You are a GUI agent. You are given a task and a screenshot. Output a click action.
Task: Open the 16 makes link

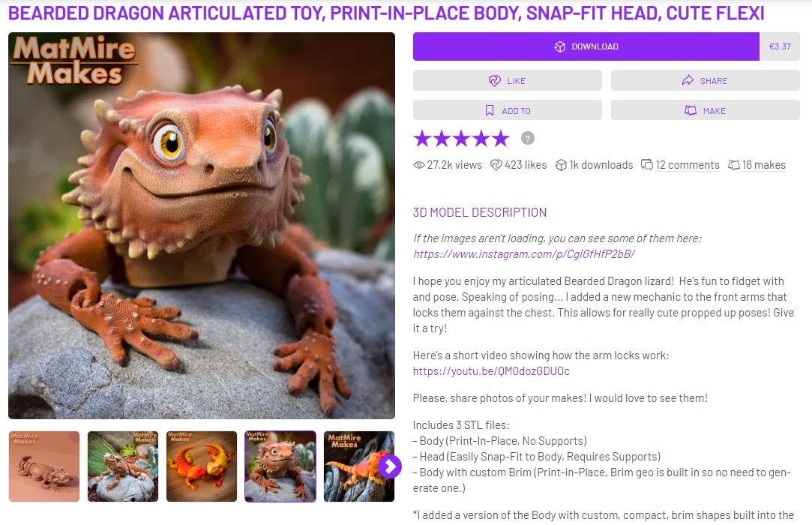tap(764, 165)
